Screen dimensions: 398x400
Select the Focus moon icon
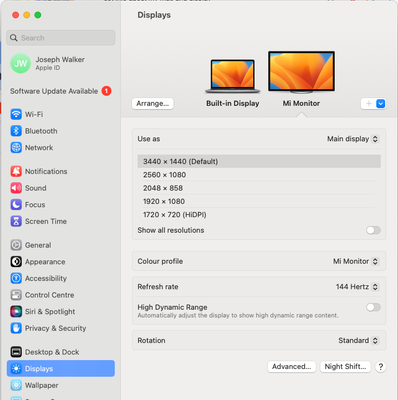coord(16,204)
